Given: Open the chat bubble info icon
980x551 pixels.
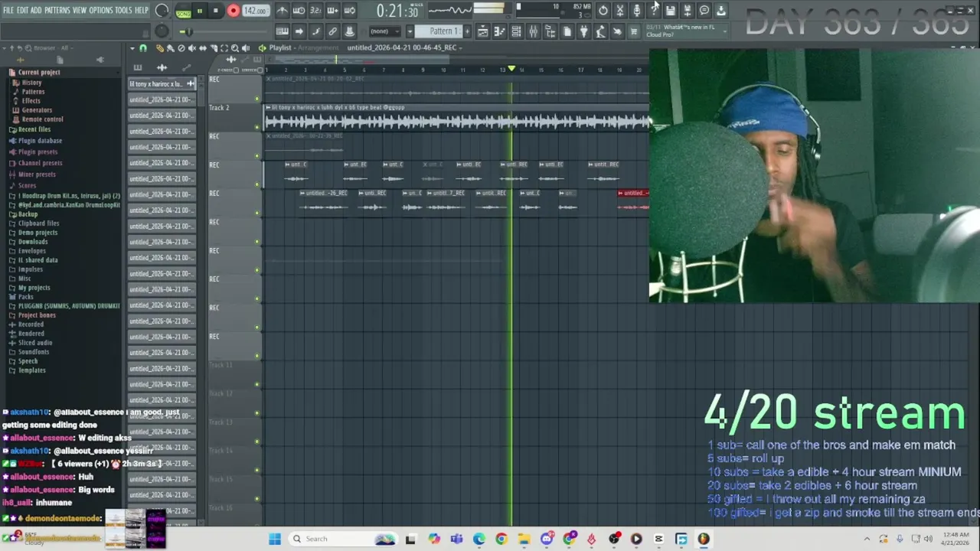Looking at the screenshot, I should pyautogui.click(x=704, y=11).
